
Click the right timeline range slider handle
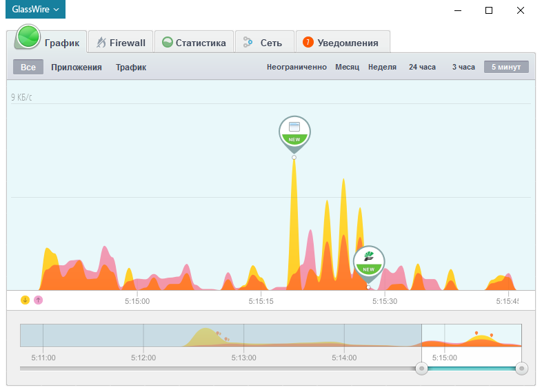pyautogui.click(x=521, y=368)
